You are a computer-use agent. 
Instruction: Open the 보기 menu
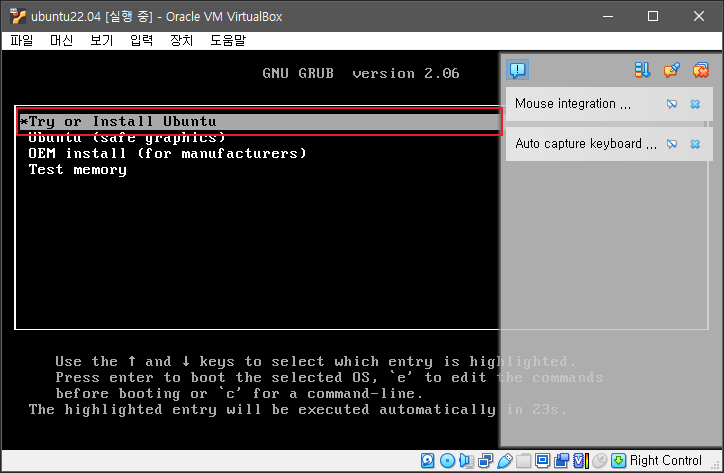point(102,40)
